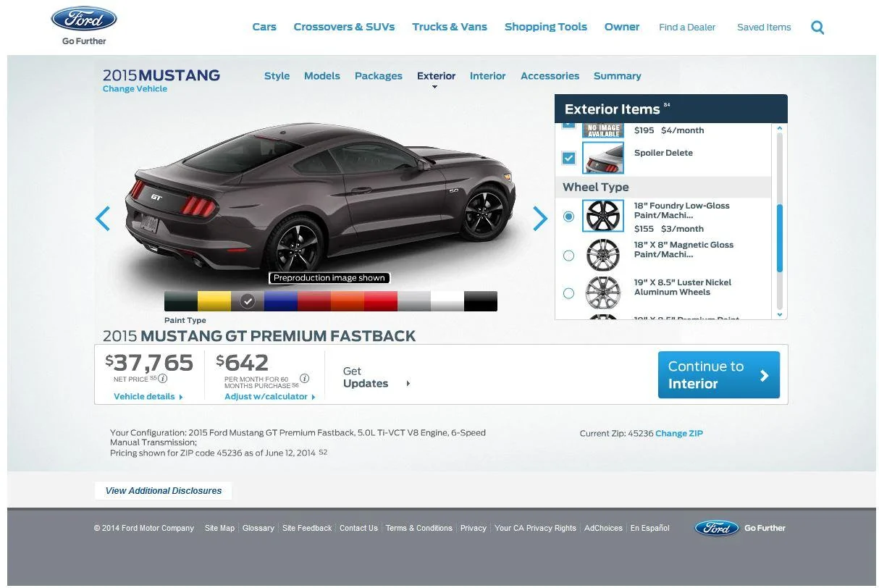Choose the yellow paint swatch
Image resolution: width=879 pixels, height=588 pixels.
point(214,301)
